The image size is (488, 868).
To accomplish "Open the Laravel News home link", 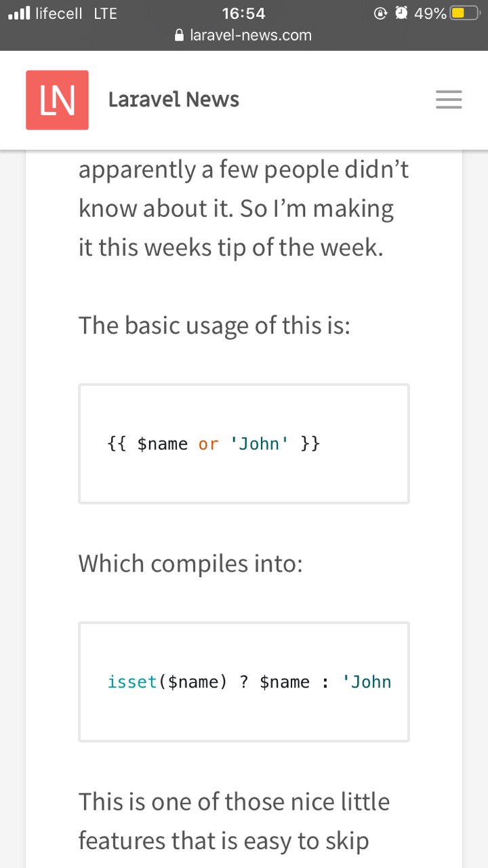I will 174,100.
